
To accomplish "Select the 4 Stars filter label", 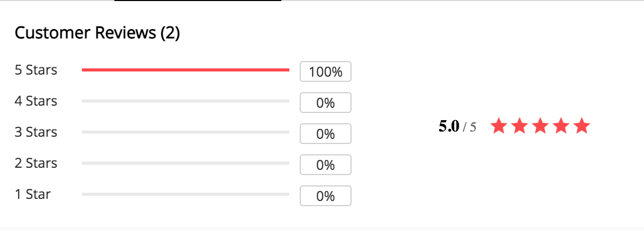I will 36,101.
